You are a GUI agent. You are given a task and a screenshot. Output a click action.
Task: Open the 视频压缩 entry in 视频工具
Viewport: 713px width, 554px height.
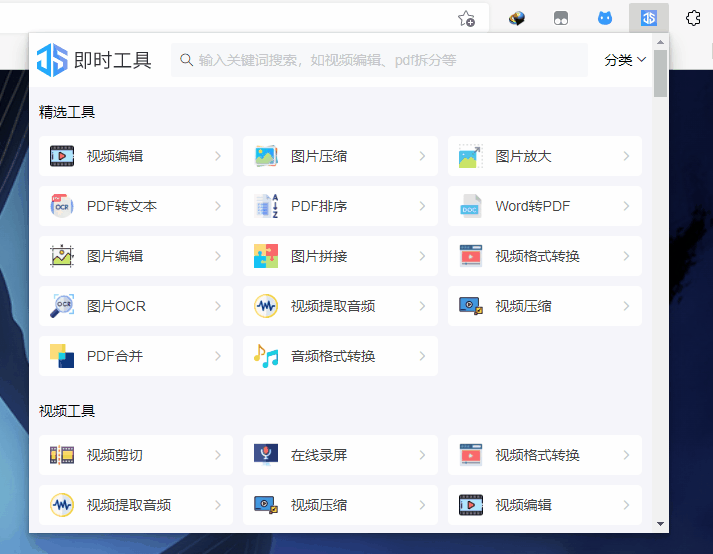pyautogui.click(x=340, y=505)
